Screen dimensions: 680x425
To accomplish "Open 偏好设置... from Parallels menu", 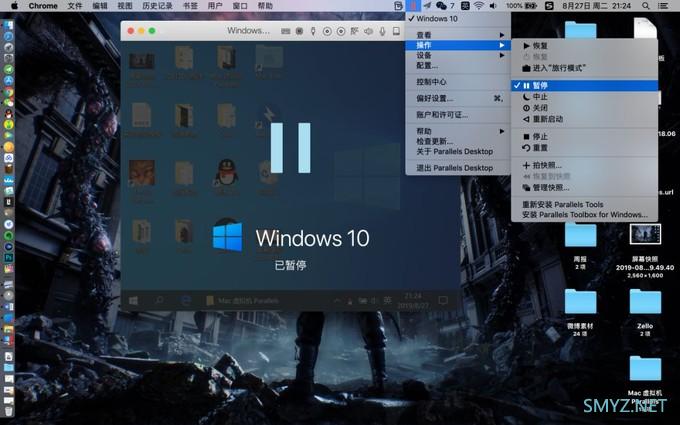I will [x=458, y=98].
